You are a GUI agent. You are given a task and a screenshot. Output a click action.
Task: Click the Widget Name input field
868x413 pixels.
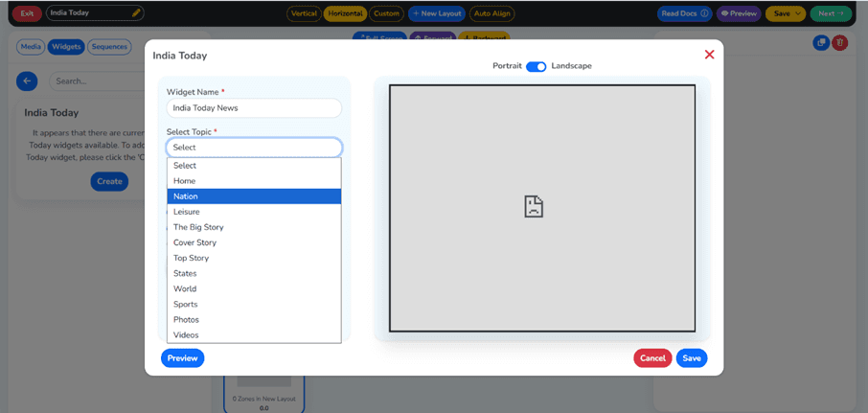254,108
